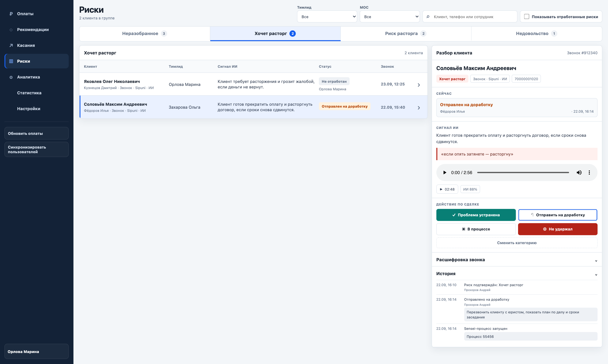This screenshot has width=608, height=364.
Task: Switch to Неразобранное tab
Action: (x=145, y=34)
